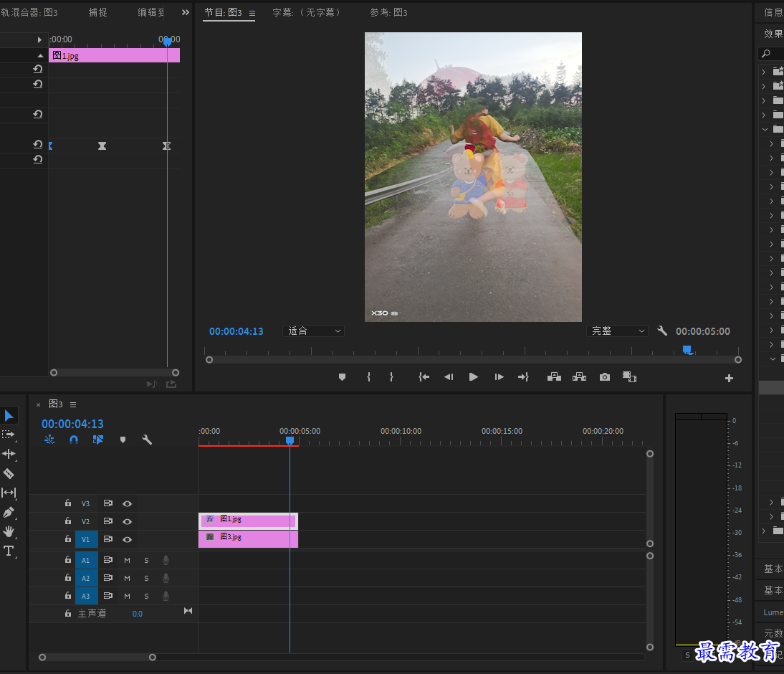
Task: Toggle effect controls timeline view arrow
Action: pyautogui.click(x=39, y=39)
